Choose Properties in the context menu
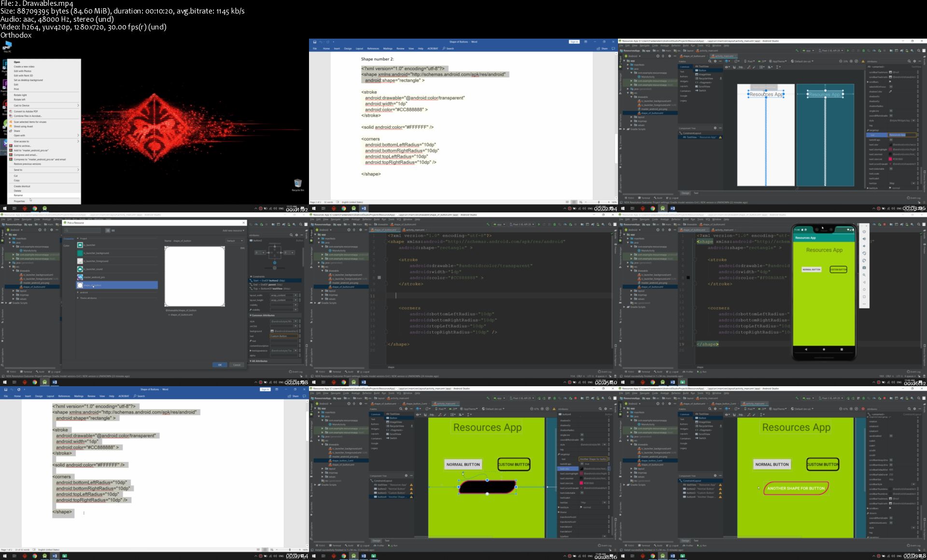 [x=19, y=201]
